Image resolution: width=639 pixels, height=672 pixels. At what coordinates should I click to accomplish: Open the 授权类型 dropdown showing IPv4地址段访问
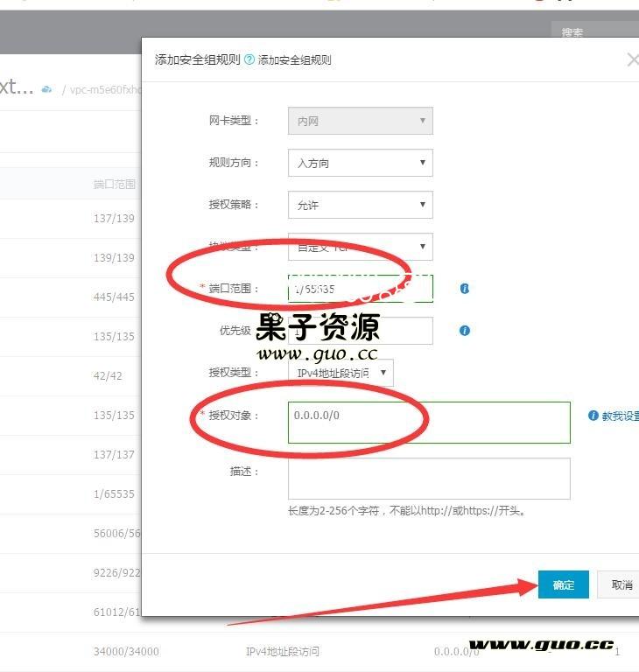click(x=341, y=373)
